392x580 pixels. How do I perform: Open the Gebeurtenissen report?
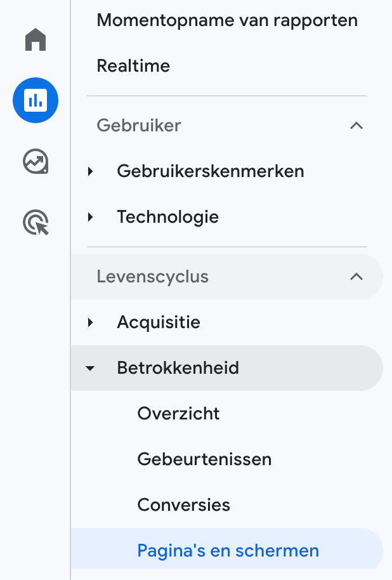pos(204,459)
